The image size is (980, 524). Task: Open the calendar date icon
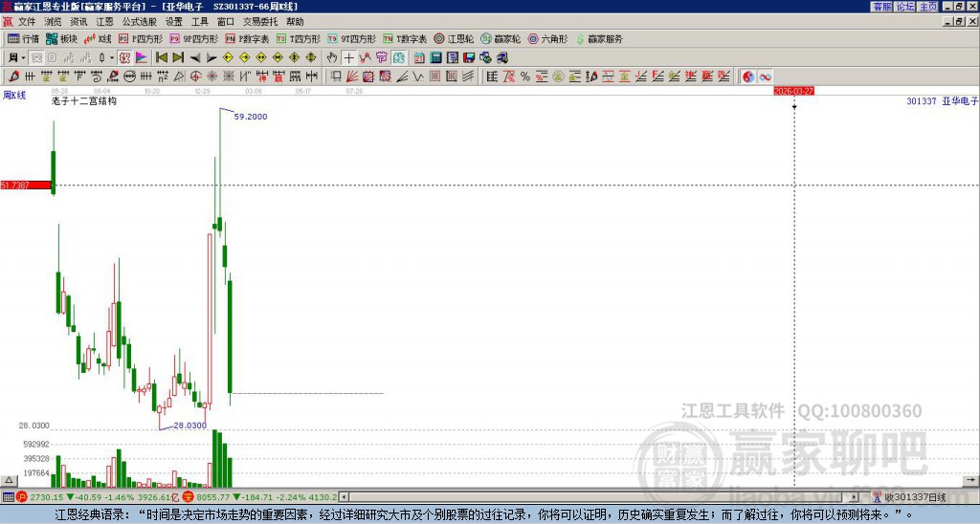[x=419, y=58]
